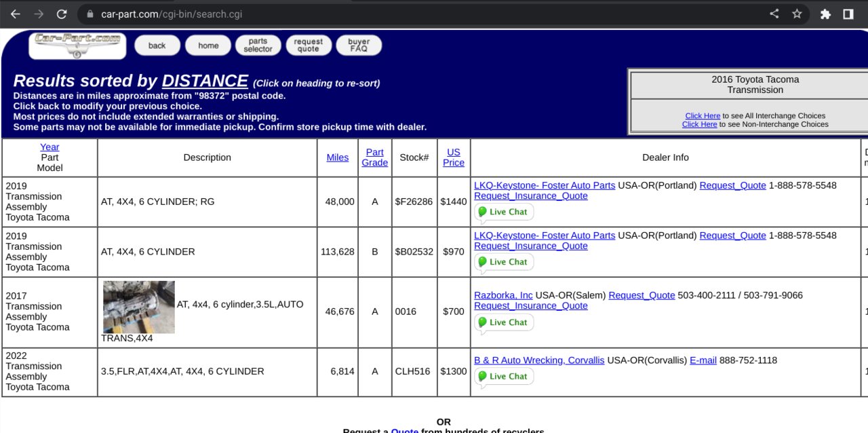The image size is (868, 433).
Task: Open the 2017 transmission photo thumbnail
Action: [139, 307]
